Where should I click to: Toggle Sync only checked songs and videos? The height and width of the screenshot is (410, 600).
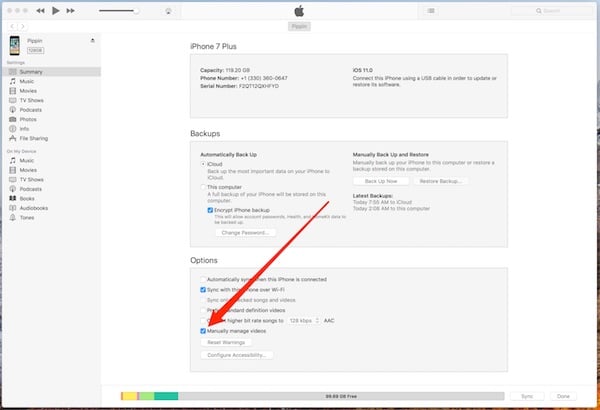coord(203,300)
